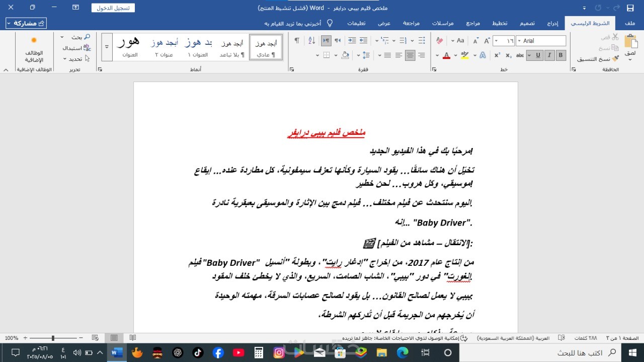This screenshot has width=644, height=362.
Task: Toggle align right
Action: [x=421, y=55]
